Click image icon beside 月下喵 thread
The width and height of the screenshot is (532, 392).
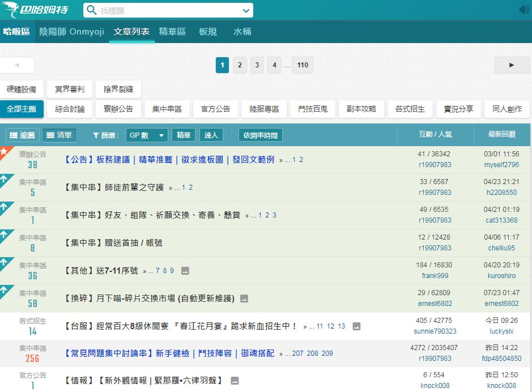point(244,299)
